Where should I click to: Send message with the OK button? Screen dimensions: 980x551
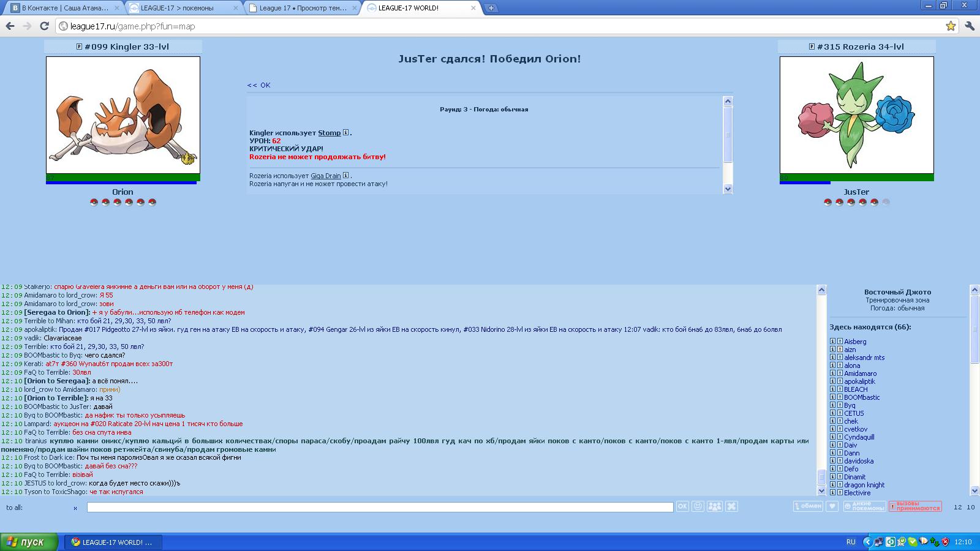682,506
